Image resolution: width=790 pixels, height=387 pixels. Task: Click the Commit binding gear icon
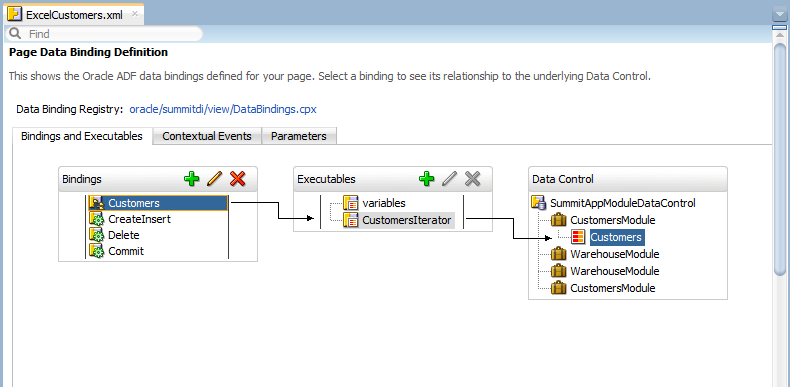click(x=97, y=251)
